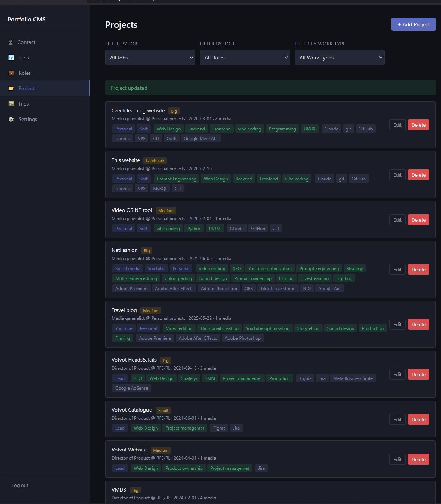Screen dimensions: 441x504
Task: Click the Files picture icon
Action: point(11,104)
